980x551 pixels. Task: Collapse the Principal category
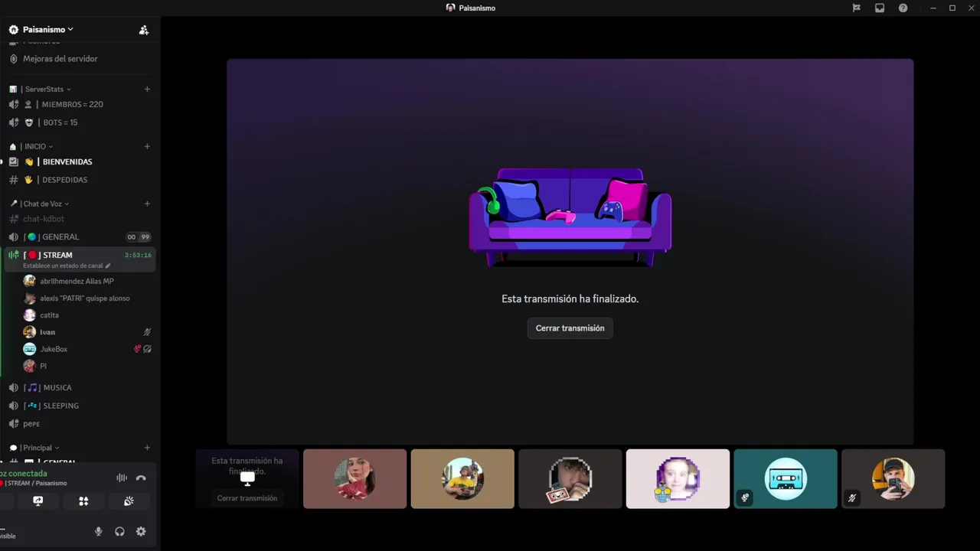tap(41, 448)
